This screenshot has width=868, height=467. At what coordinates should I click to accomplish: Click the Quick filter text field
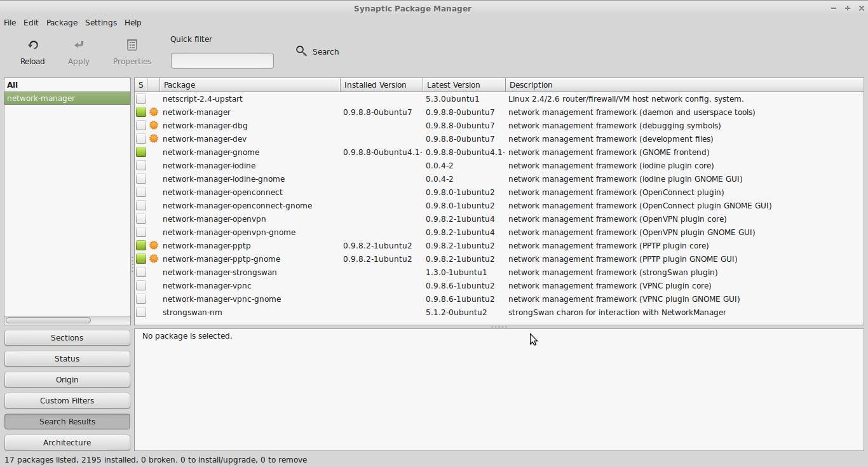tap(222, 60)
